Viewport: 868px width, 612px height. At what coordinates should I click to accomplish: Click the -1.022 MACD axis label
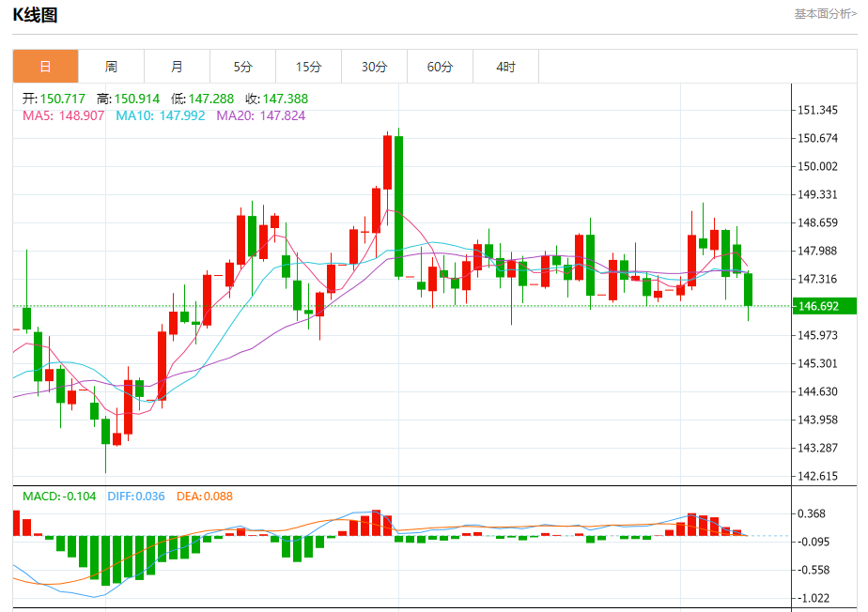(x=814, y=598)
